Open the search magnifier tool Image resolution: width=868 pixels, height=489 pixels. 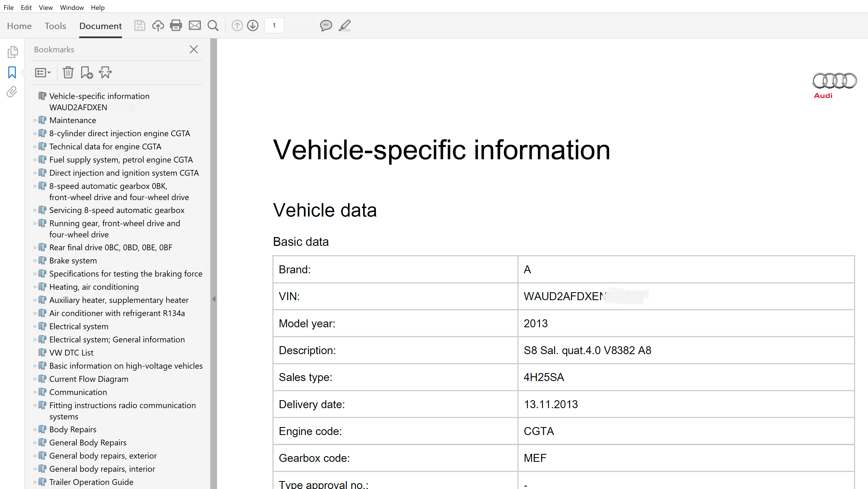point(213,25)
